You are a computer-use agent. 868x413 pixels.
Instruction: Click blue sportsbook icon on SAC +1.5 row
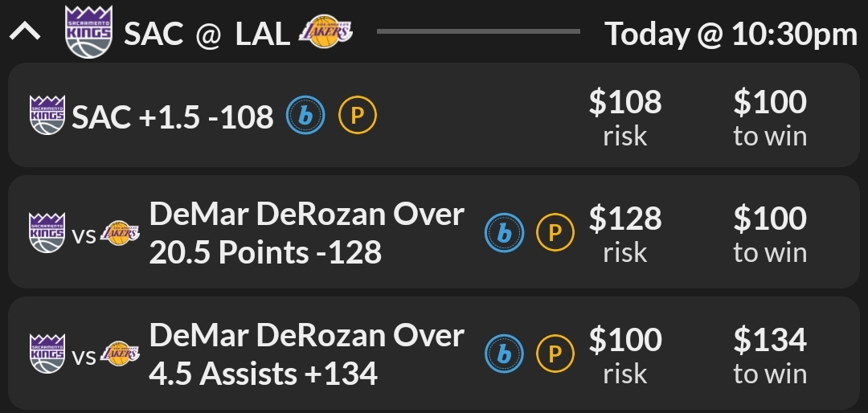[306, 117]
